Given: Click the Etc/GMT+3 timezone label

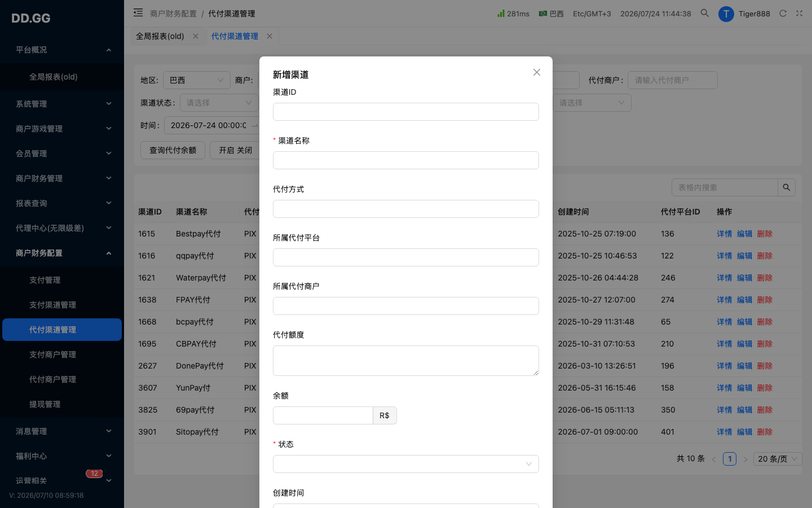Looking at the screenshot, I should pos(592,14).
